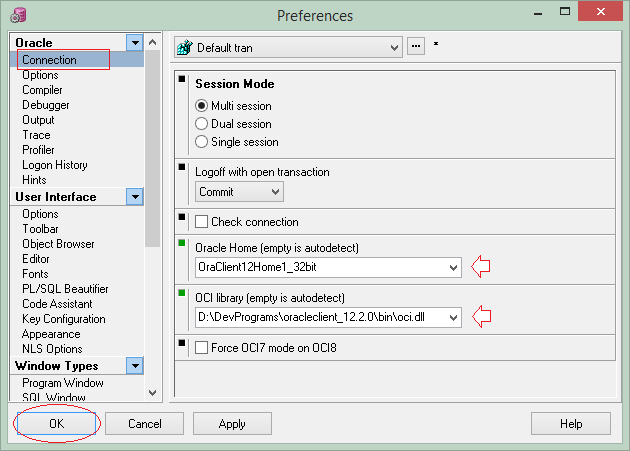Confirm with the OK button

pos(57,424)
